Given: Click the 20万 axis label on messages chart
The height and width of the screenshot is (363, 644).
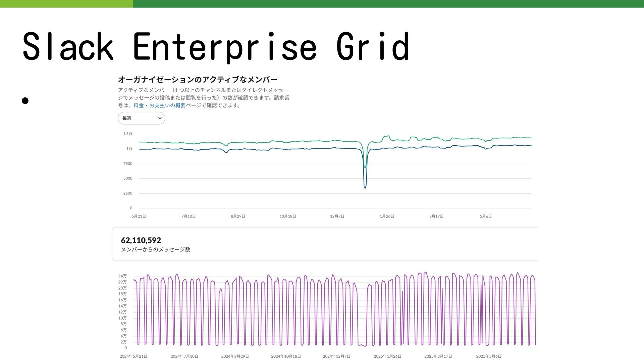Looking at the screenshot, I should (122, 288).
